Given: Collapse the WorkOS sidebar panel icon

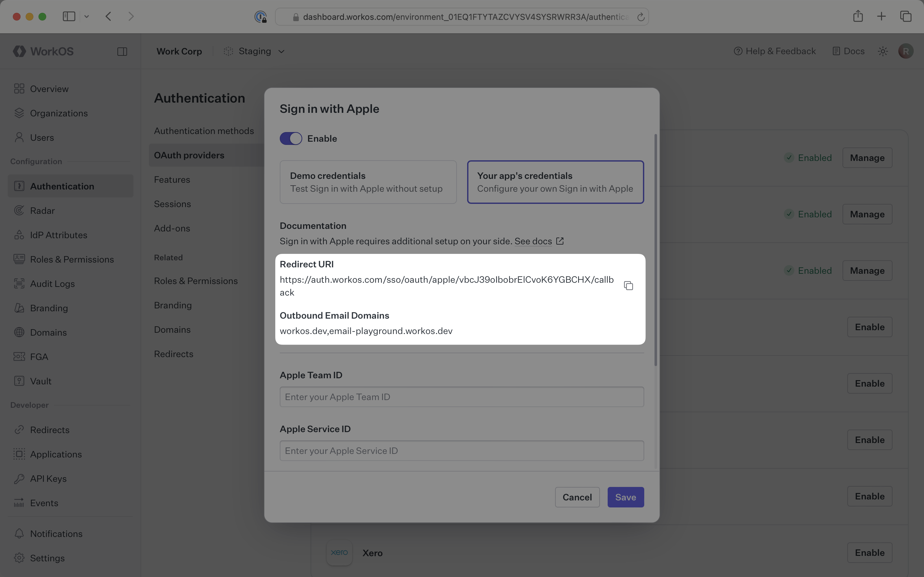Looking at the screenshot, I should tap(122, 52).
